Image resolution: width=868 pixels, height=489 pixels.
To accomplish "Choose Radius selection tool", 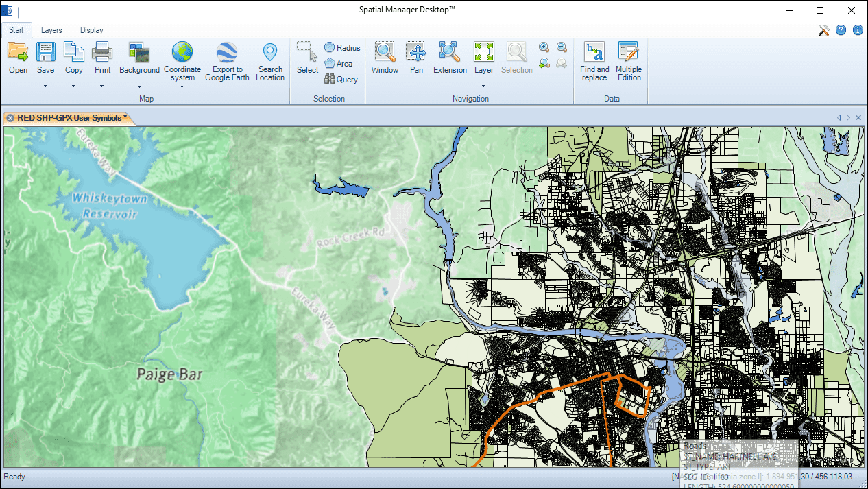I will coord(342,48).
